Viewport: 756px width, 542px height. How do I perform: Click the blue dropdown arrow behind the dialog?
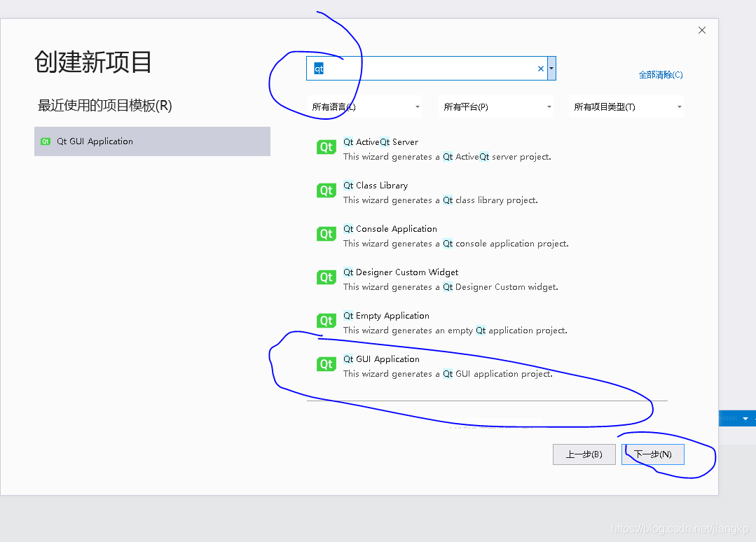pyautogui.click(x=745, y=419)
